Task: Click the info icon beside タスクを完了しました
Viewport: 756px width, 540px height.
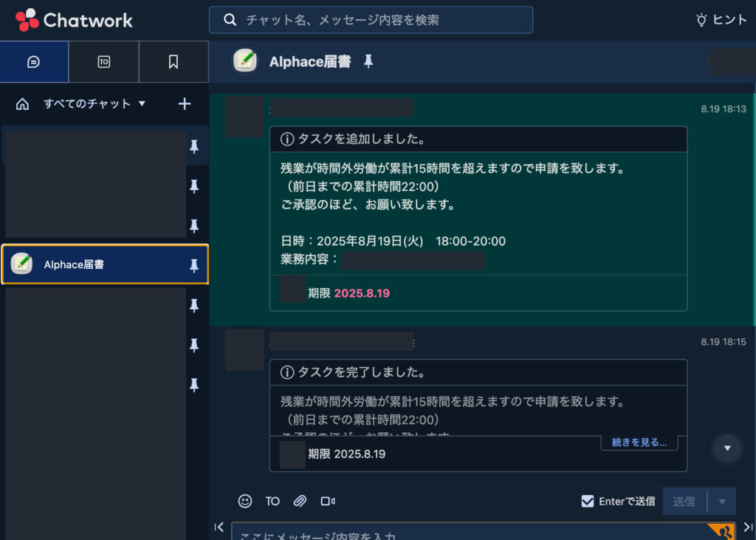Action: pyautogui.click(x=287, y=372)
